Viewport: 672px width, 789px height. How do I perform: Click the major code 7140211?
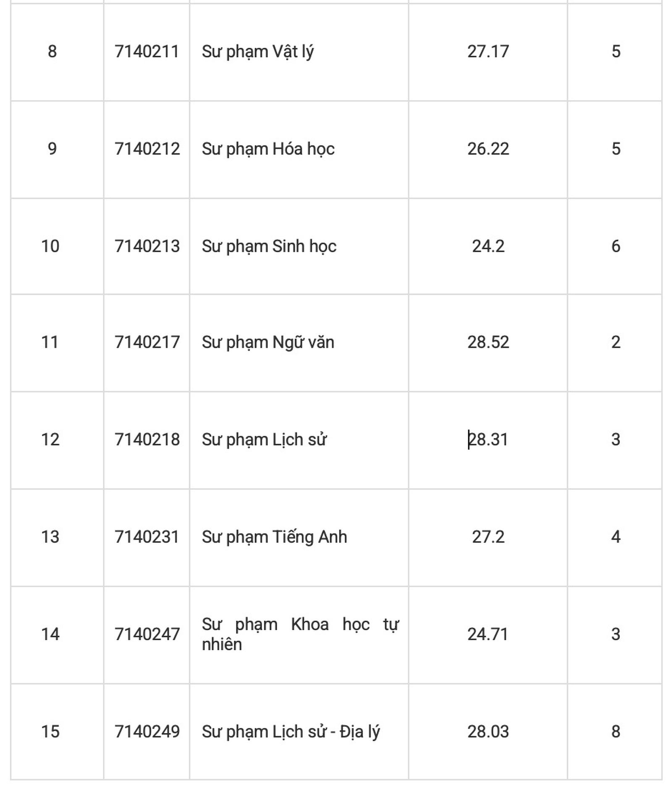click(x=147, y=52)
